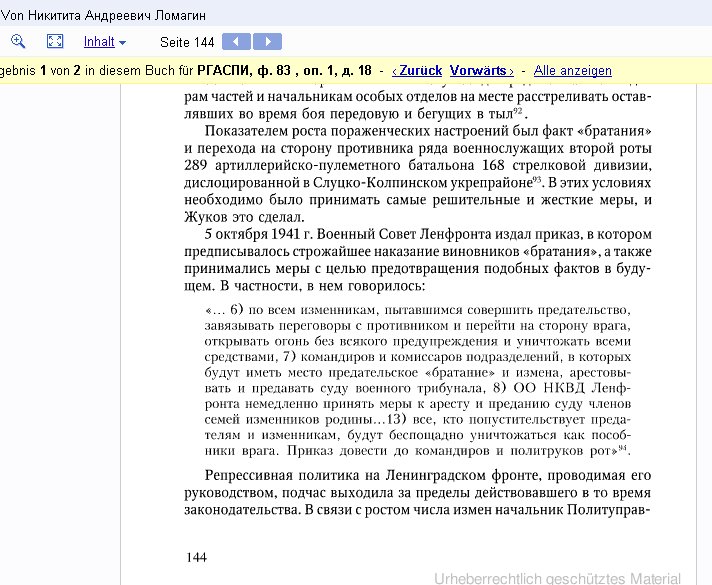Click the « Zurück search result link
712x585 pixels.
417,71
